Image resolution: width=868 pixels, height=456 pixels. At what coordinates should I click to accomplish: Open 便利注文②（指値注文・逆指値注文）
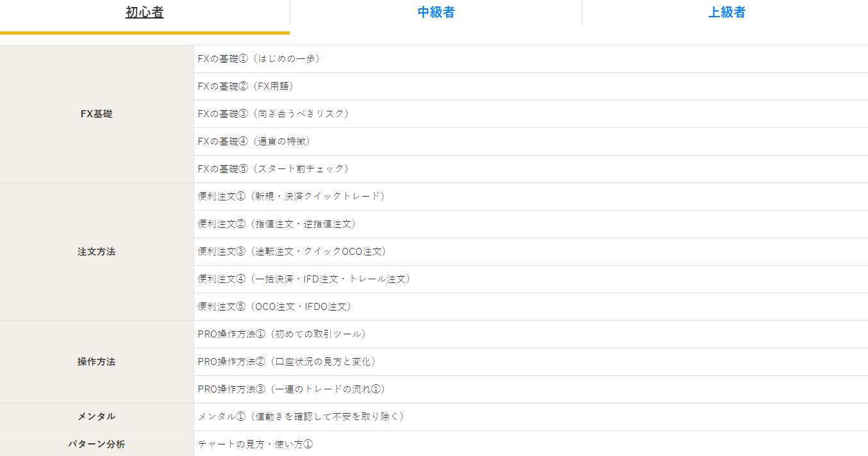[277, 224]
